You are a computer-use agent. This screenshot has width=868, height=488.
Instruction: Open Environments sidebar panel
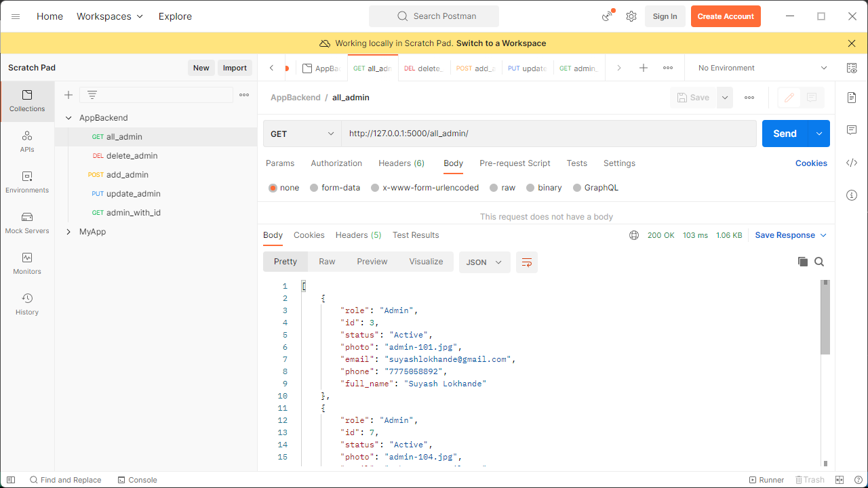[x=27, y=182]
